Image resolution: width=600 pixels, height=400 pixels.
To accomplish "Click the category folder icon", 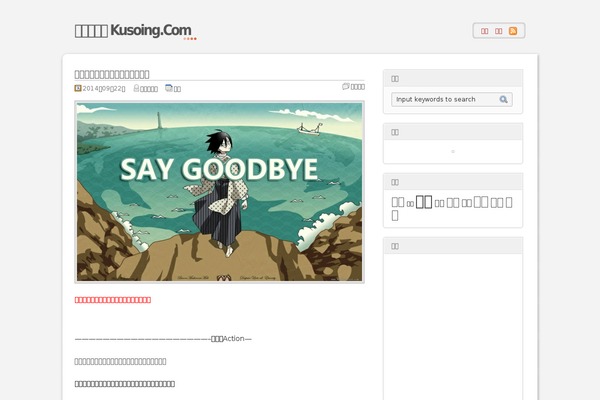I will click(x=169, y=88).
